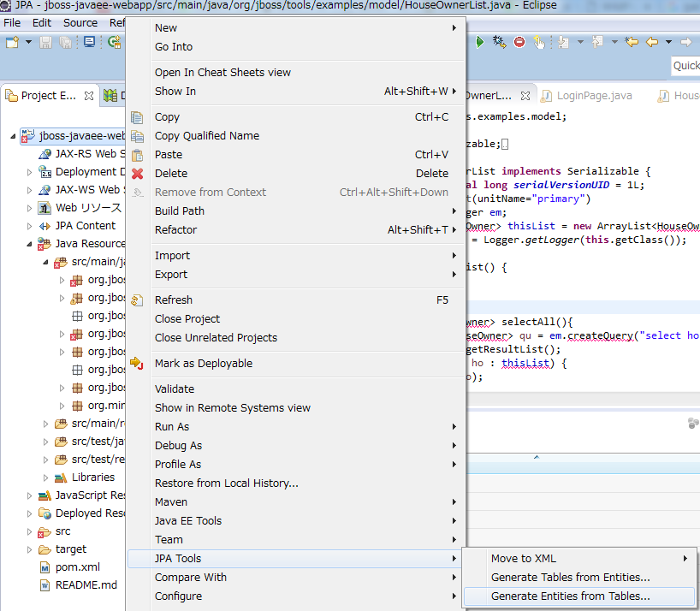
Task: Select the pom.xml file
Action: [78, 567]
